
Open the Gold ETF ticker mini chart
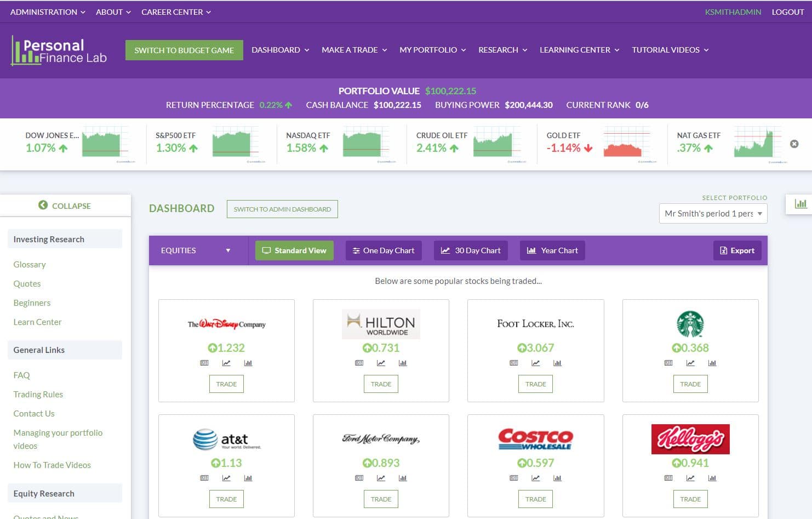pos(627,144)
